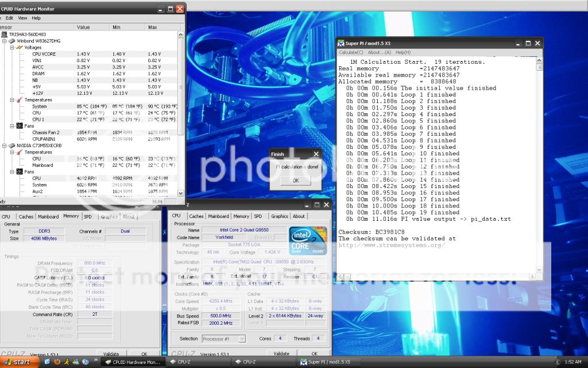
Task: Click Validate in the left CPU-Z window
Action: click(x=111, y=354)
